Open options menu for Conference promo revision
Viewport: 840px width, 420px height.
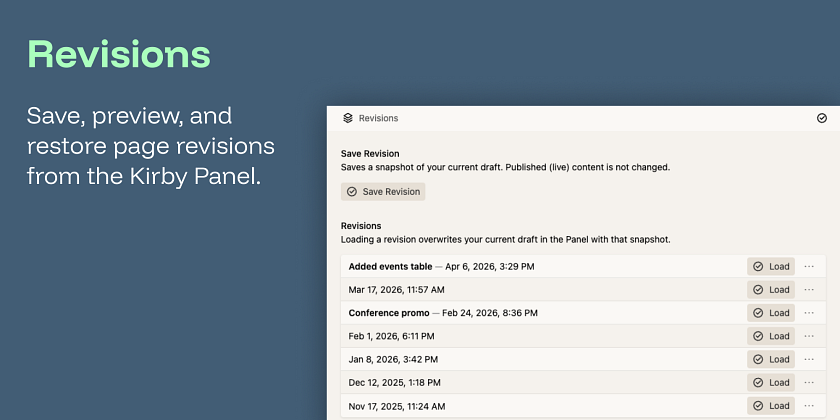pyautogui.click(x=809, y=313)
